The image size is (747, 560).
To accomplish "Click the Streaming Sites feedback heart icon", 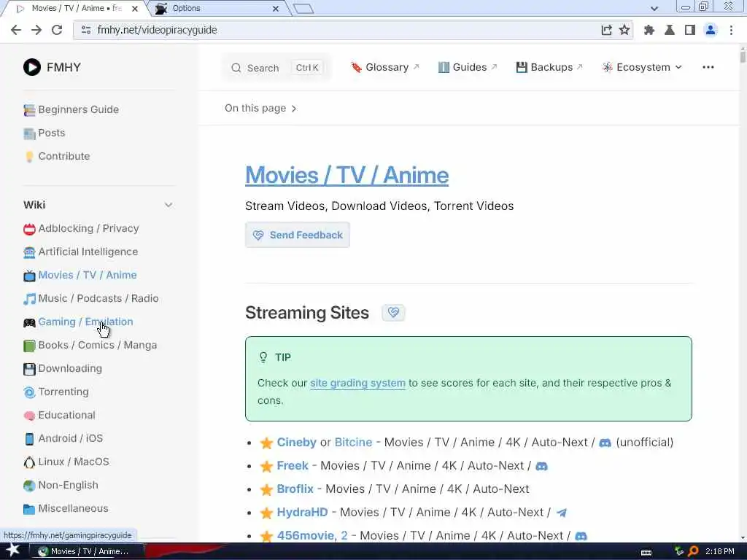I will (393, 312).
